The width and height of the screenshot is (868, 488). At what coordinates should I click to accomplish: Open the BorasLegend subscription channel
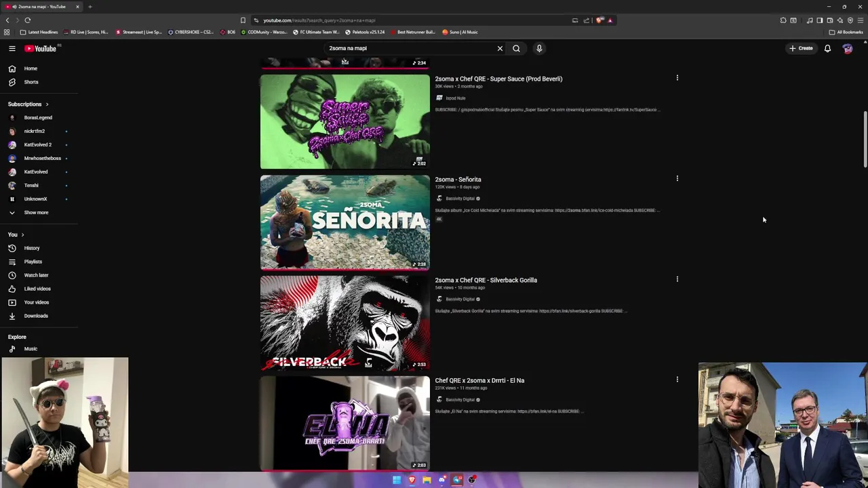pyautogui.click(x=39, y=118)
